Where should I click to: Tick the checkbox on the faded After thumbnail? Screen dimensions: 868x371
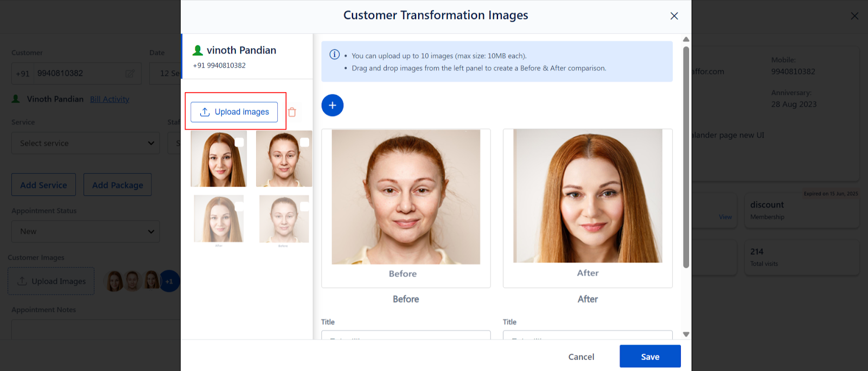239,207
